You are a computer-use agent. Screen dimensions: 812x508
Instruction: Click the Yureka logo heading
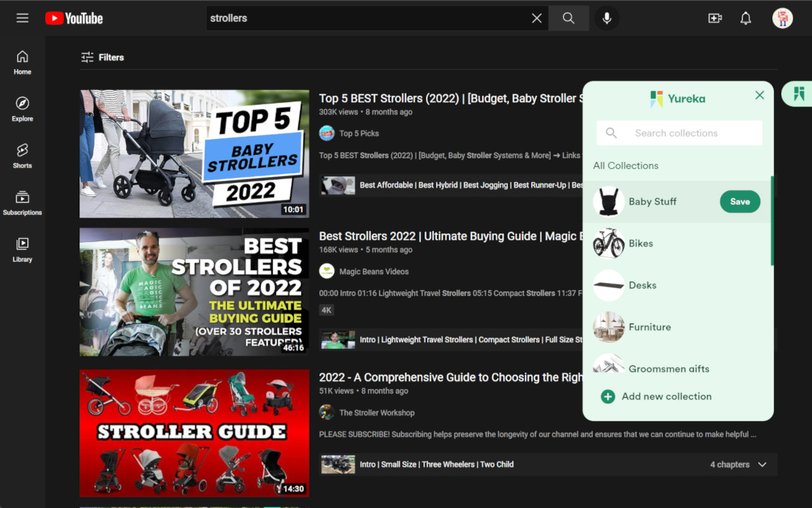[x=678, y=98]
